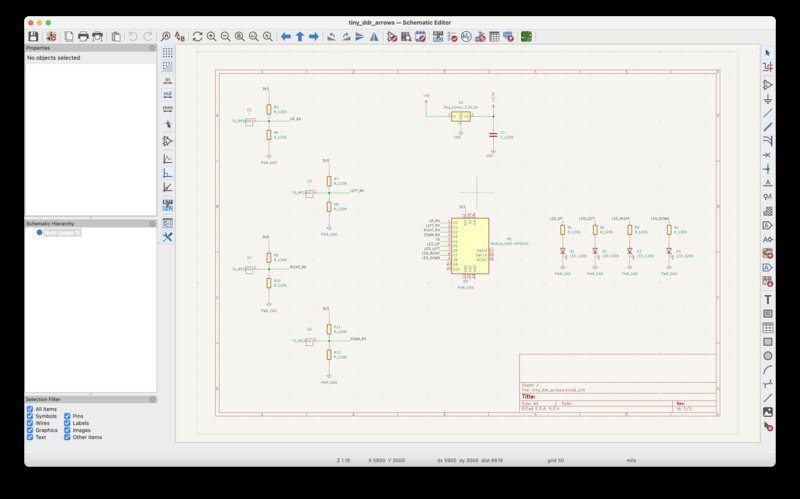Select Root page in Schematic Hierarchy
This screenshot has height=499, width=800.
[61, 233]
